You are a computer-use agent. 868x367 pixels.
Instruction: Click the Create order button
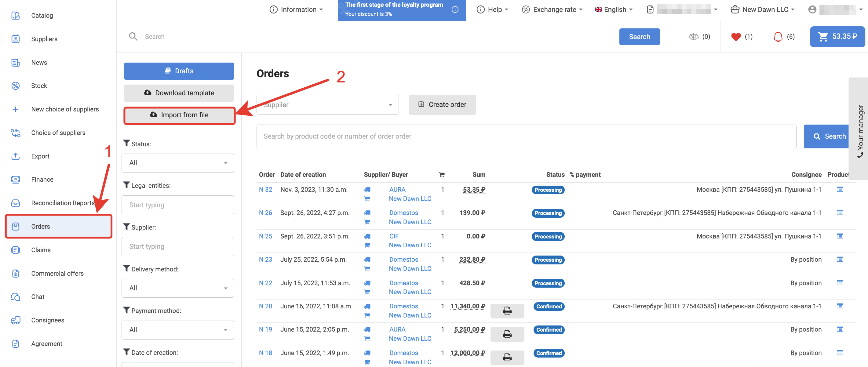[442, 105]
